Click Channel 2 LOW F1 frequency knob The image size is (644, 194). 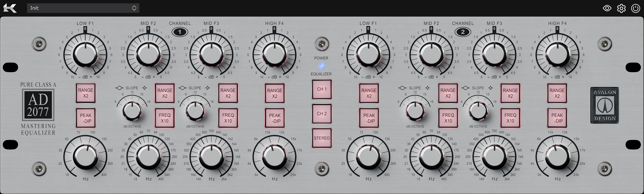pyautogui.click(x=368, y=156)
